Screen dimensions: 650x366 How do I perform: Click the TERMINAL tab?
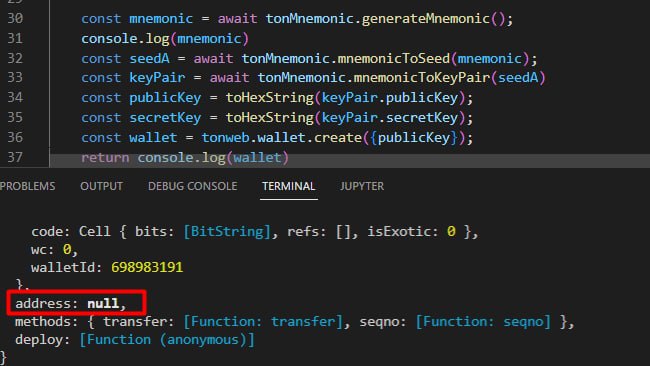[289, 186]
